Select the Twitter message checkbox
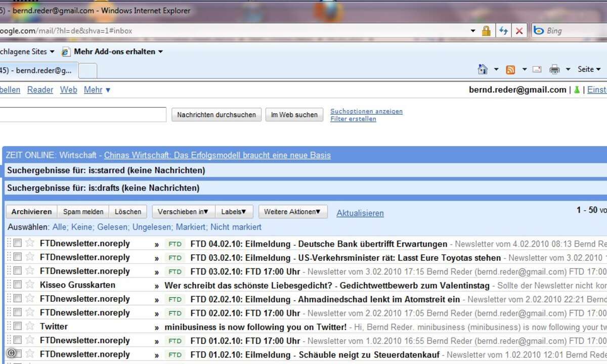Screen dimensions: 607x364 tap(18, 326)
